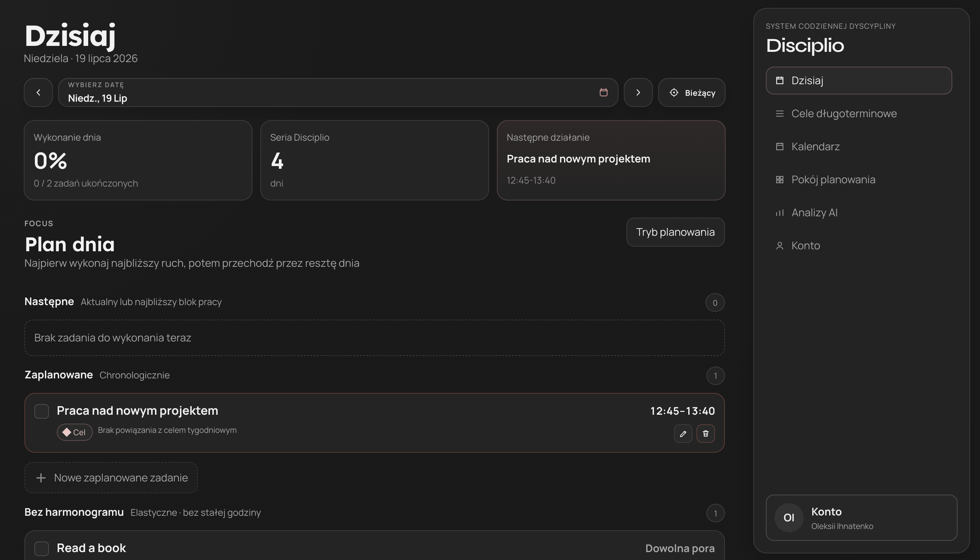Click the Cel tag with diamond swatch
This screenshot has width=980, height=560.
(x=75, y=432)
